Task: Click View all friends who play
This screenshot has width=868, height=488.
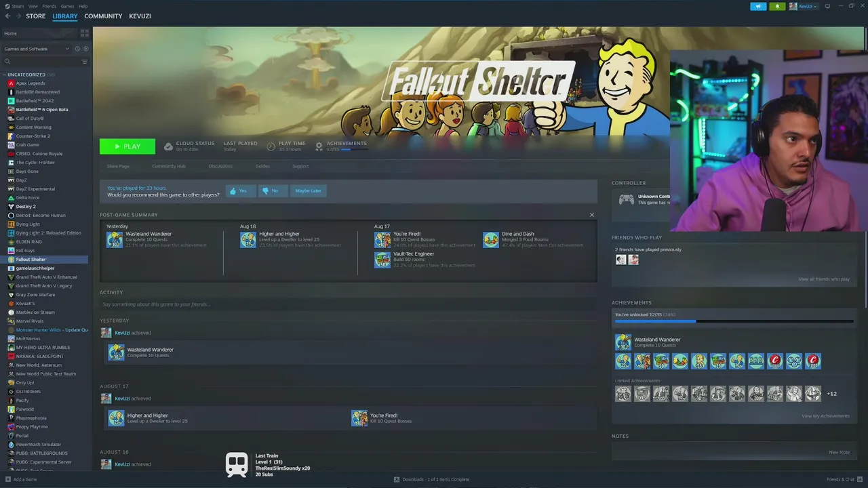Action: coord(824,279)
